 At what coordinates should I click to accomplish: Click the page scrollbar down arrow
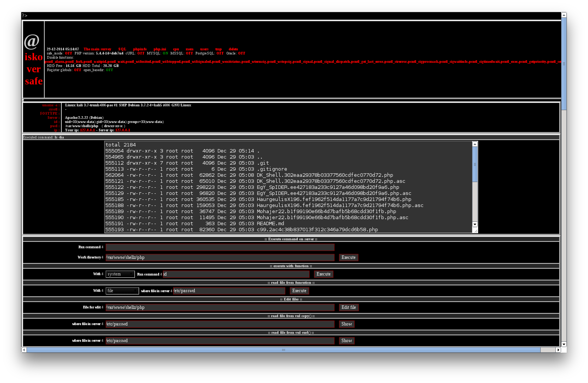[564, 344]
